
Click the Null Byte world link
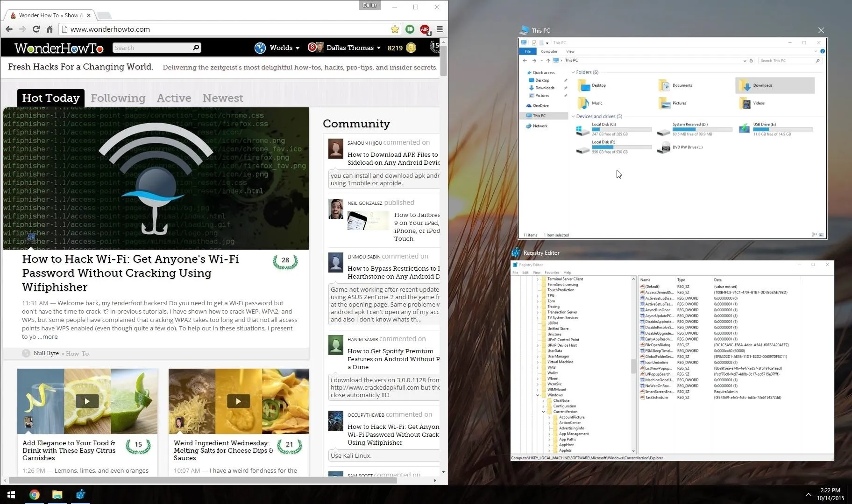[x=46, y=353]
